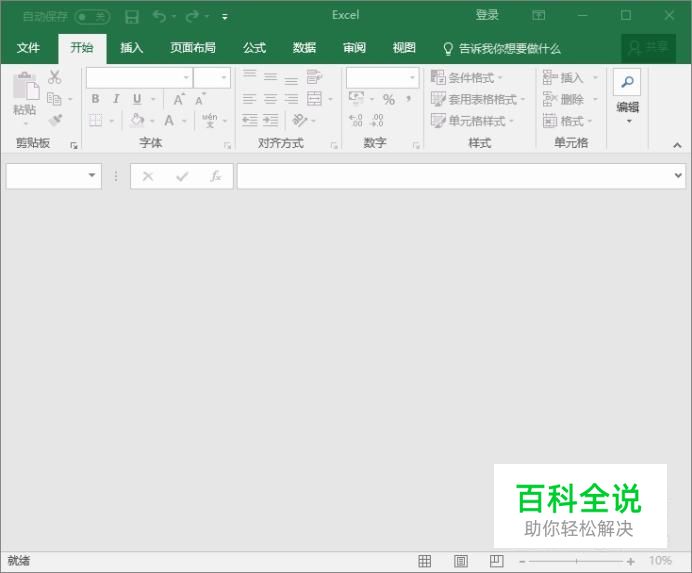Expand the formula bar
Viewport: 692px width, 573px height.
tap(678, 175)
